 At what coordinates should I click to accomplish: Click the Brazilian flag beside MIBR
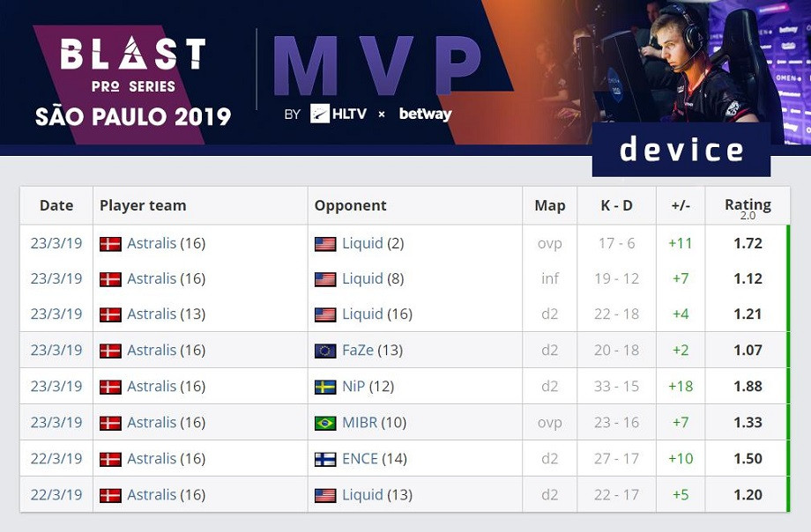325,424
